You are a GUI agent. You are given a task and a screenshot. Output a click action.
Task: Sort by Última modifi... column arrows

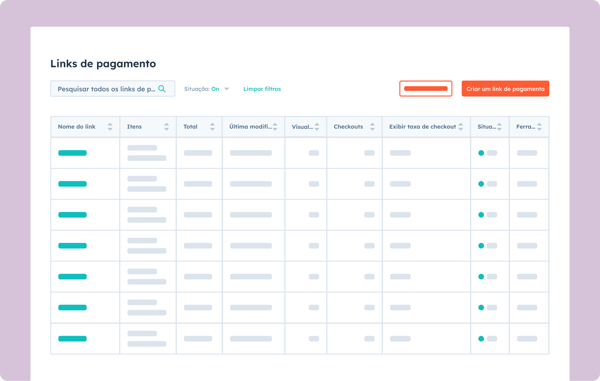[x=275, y=127]
